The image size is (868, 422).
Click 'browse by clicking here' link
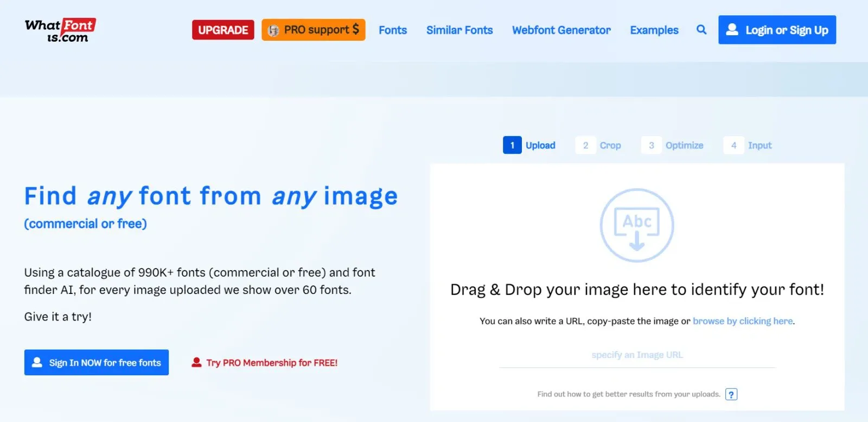point(743,321)
